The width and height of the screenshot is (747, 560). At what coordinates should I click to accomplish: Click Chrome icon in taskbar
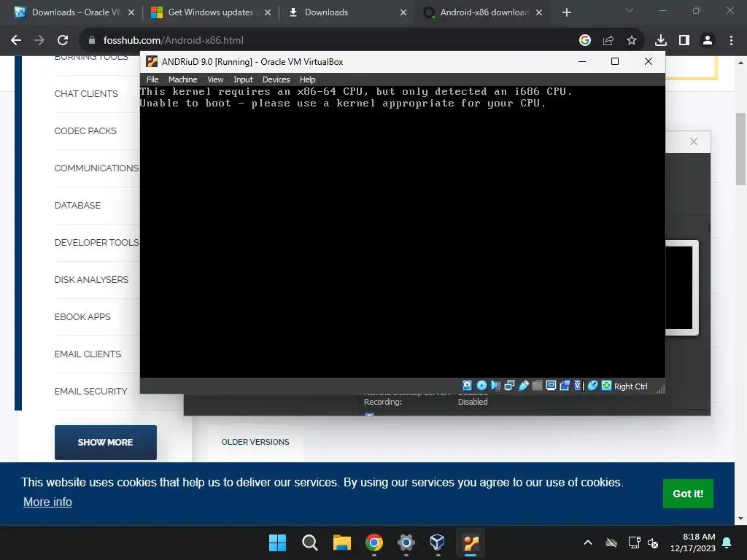pyautogui.click(x=374, y=542)
